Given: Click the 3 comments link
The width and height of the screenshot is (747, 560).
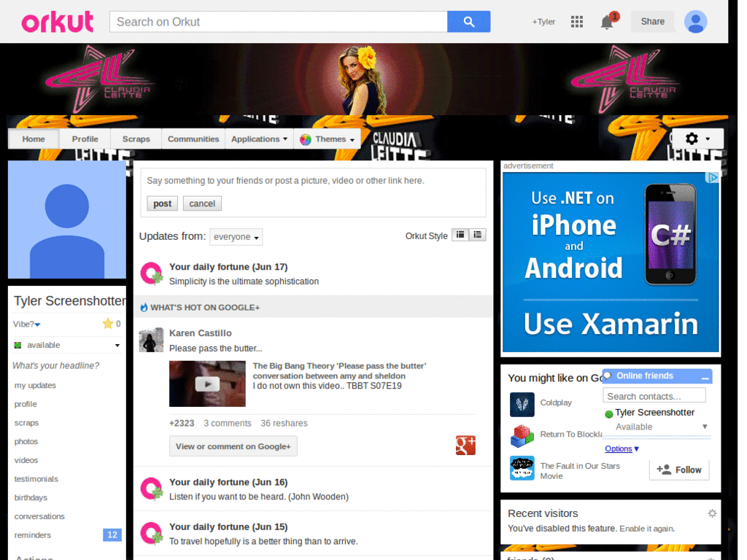Looking at the screenshot, I should (228, 424).
